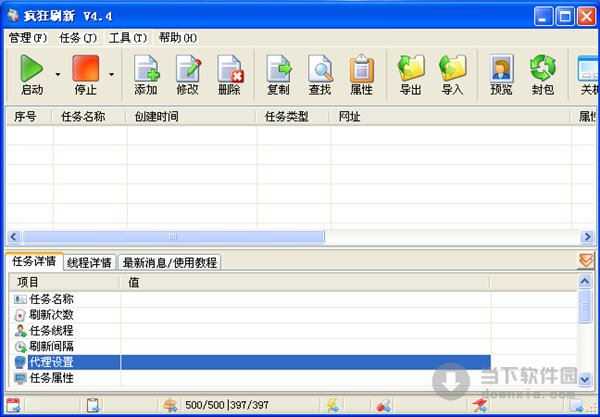
Task: Sort by the 序号 column header
Action: click(29, 117)
